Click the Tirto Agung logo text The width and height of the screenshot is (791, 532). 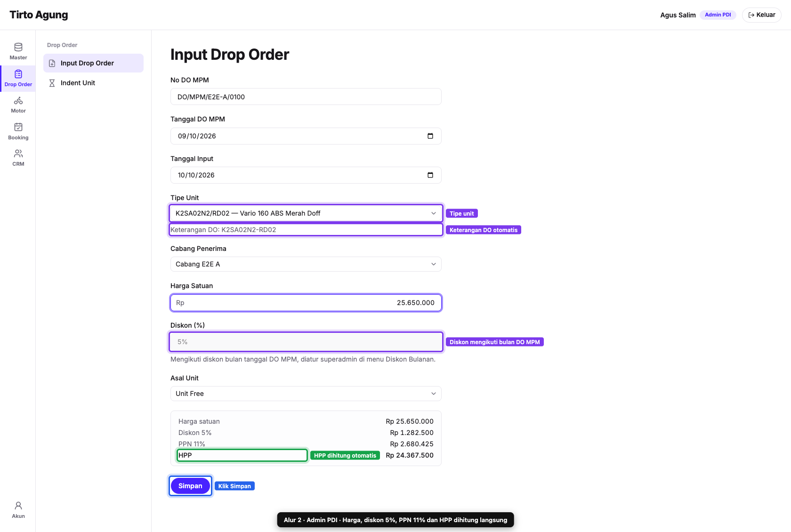click(x=39, y=15)
